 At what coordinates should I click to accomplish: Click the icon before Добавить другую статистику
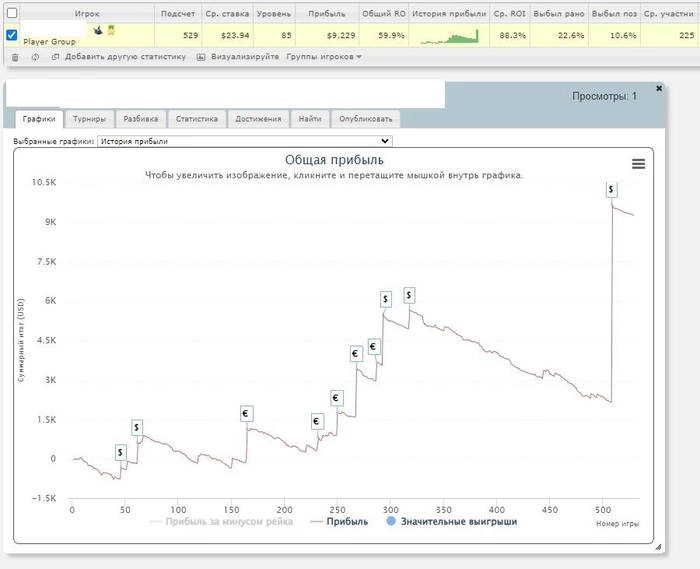click(x=55, y=57)
